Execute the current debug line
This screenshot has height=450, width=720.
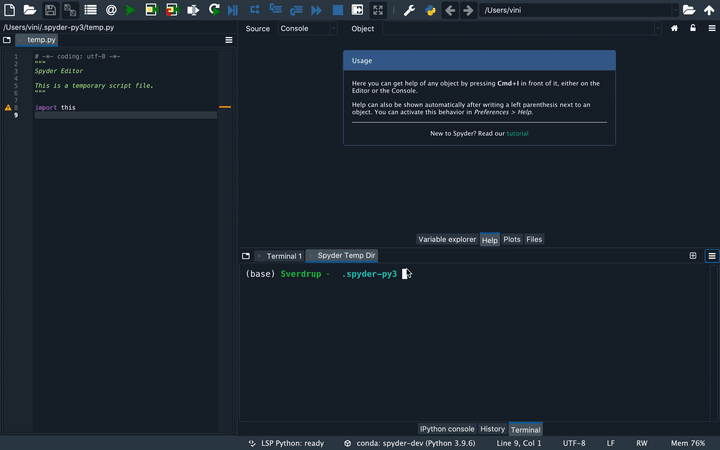255,10
